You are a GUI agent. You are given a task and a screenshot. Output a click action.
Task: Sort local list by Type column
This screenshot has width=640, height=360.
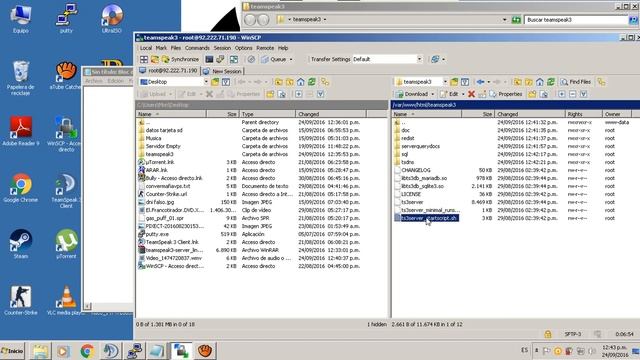pyautogui.click(x=267, y=114)
